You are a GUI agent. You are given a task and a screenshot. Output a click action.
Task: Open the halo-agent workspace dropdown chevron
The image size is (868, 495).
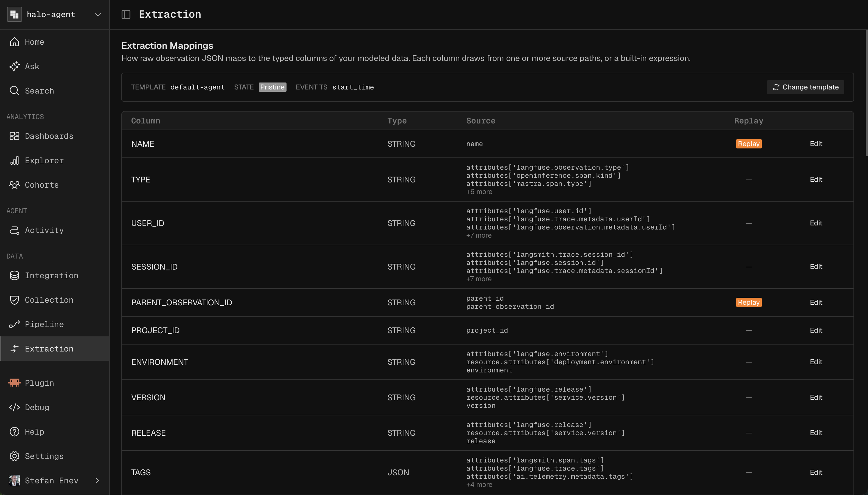[98, 15]
